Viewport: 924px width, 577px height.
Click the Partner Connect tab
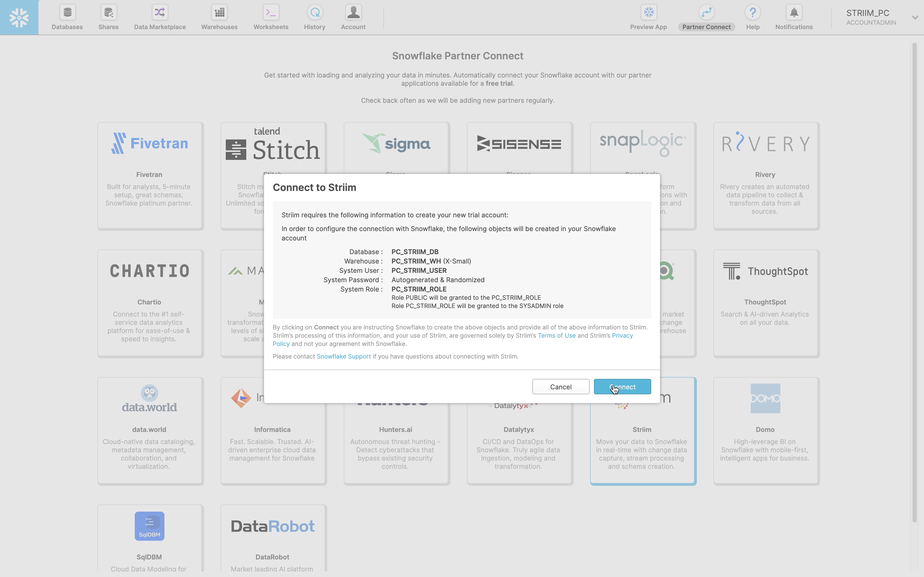click(706, 18)
